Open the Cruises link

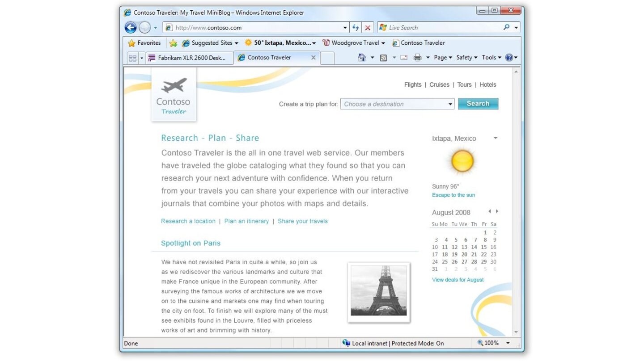pyautogui.click(x=439, y=84)
